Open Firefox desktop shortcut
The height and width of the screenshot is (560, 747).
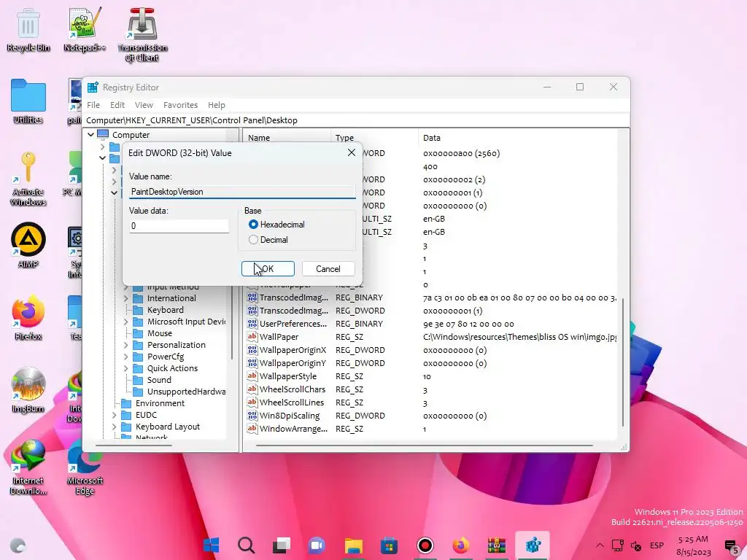pos(28,317)
